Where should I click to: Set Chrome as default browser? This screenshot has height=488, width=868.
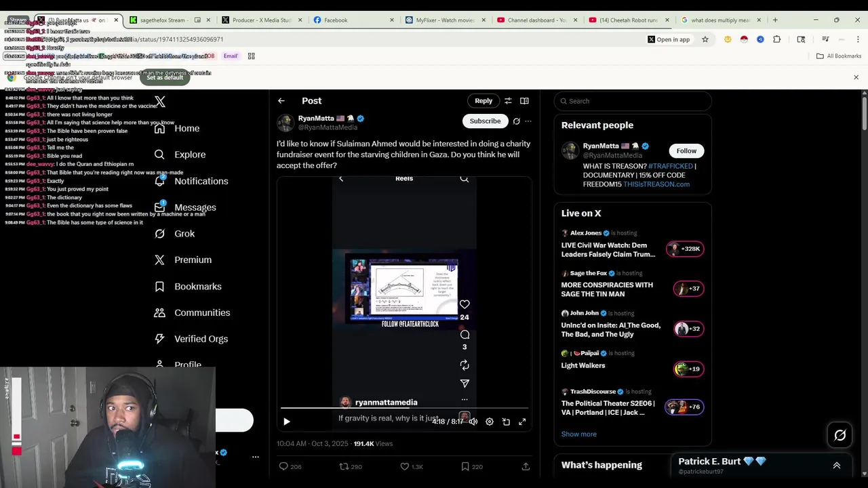[x=165, y=77]
